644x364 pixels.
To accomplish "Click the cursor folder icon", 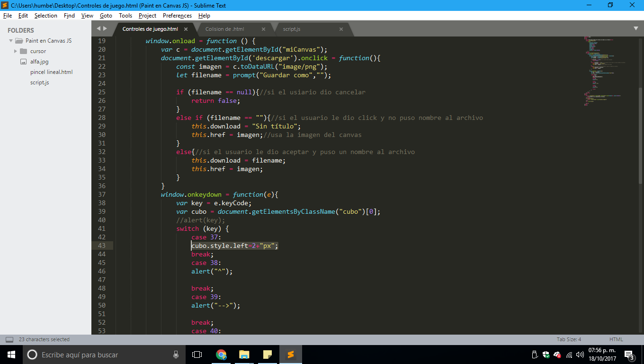I will click(24, 51).
